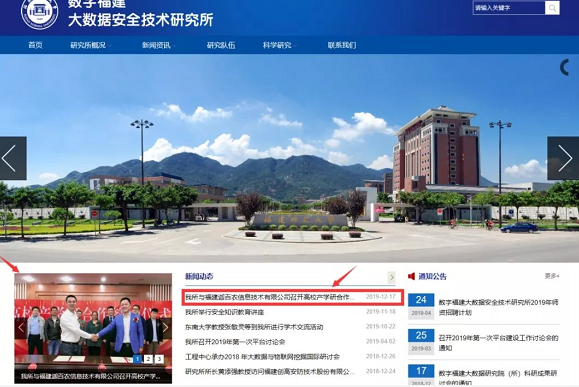The width and height of the screenshot is (579, 387).
Task: Click the date 2019-11-18
Action: click(x=381, y=311)
